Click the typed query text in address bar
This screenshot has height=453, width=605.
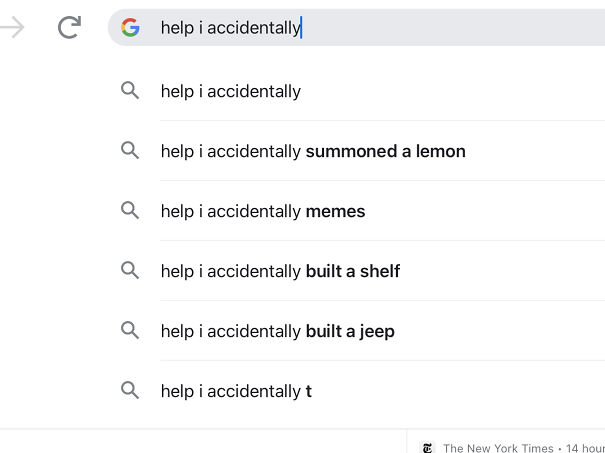(230, 28)
